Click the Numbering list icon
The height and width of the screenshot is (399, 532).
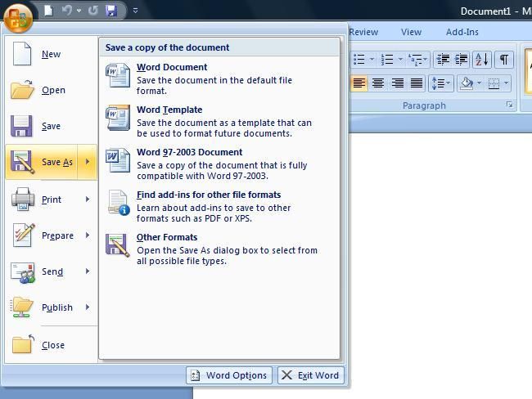click(x=387, y=60)
